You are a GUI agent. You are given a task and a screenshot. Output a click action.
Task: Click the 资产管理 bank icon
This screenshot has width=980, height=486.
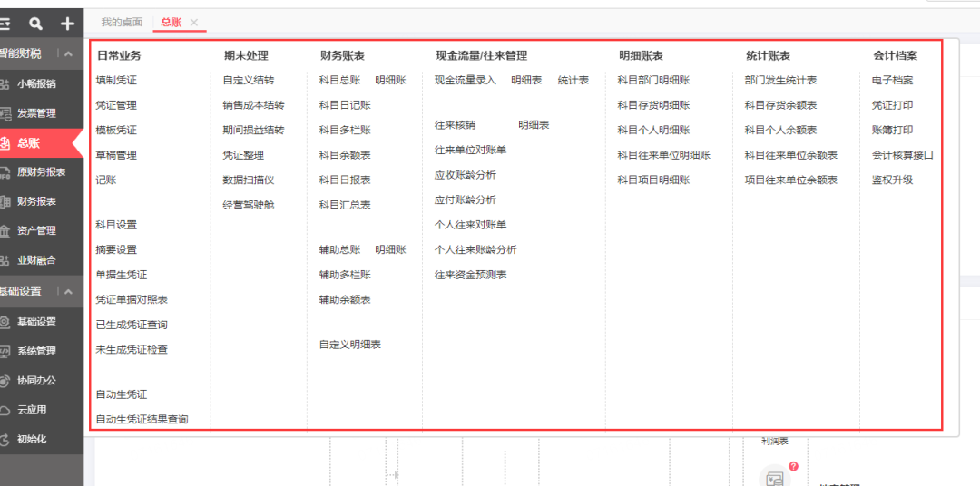point(5,231)
